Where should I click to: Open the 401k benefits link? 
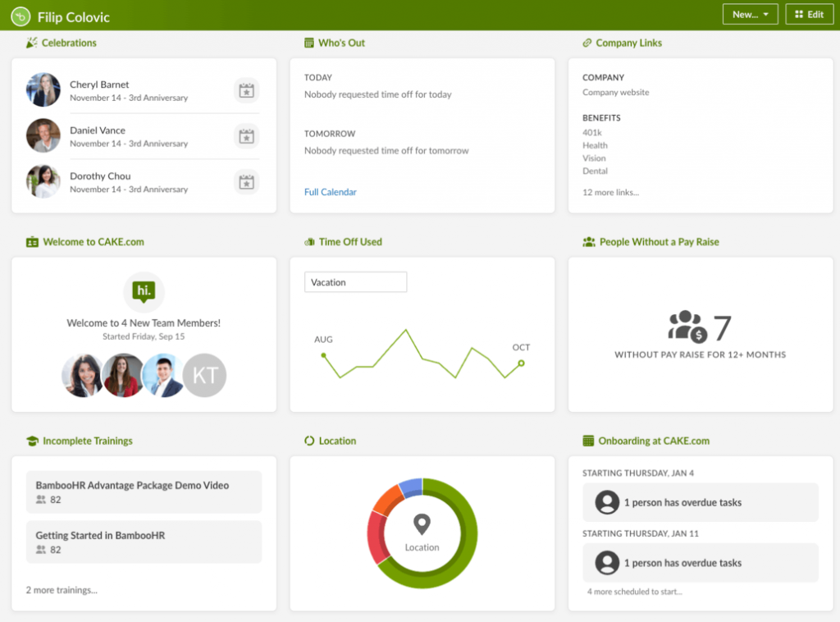(592, 132)
